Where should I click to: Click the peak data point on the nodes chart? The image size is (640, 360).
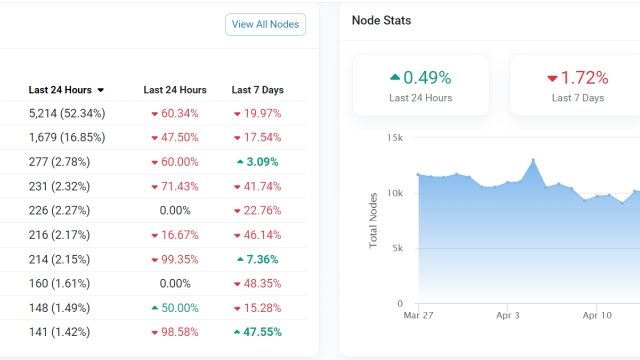tap(533, 160)
